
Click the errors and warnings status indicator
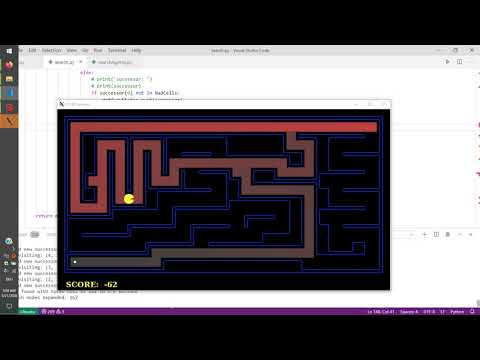53,312
